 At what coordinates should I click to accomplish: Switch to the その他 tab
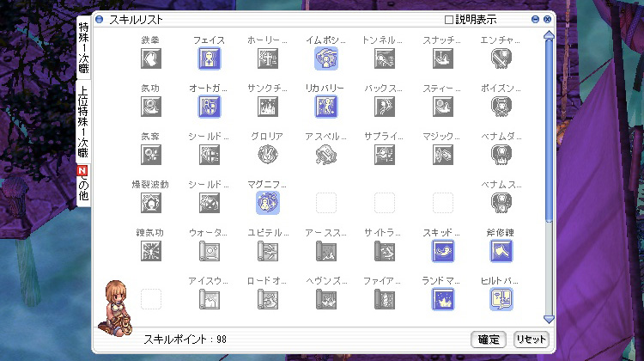coord(83,185)
